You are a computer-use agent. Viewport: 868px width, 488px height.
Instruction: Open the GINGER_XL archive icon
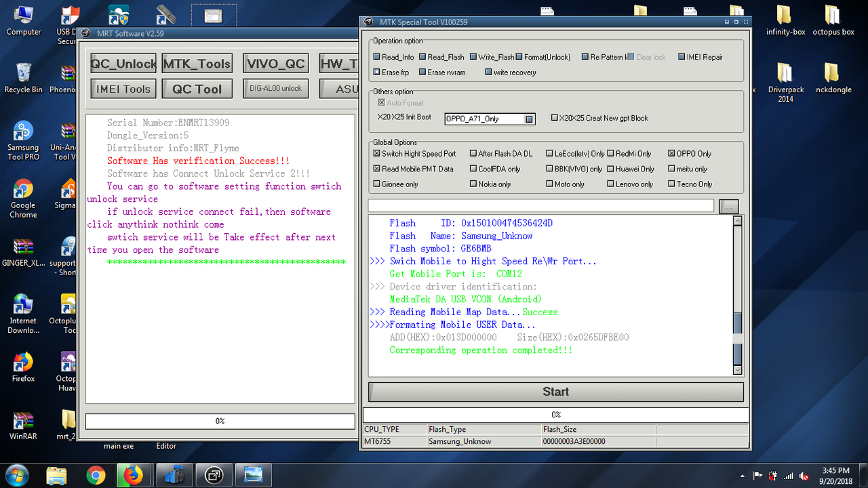click(23, 252)
